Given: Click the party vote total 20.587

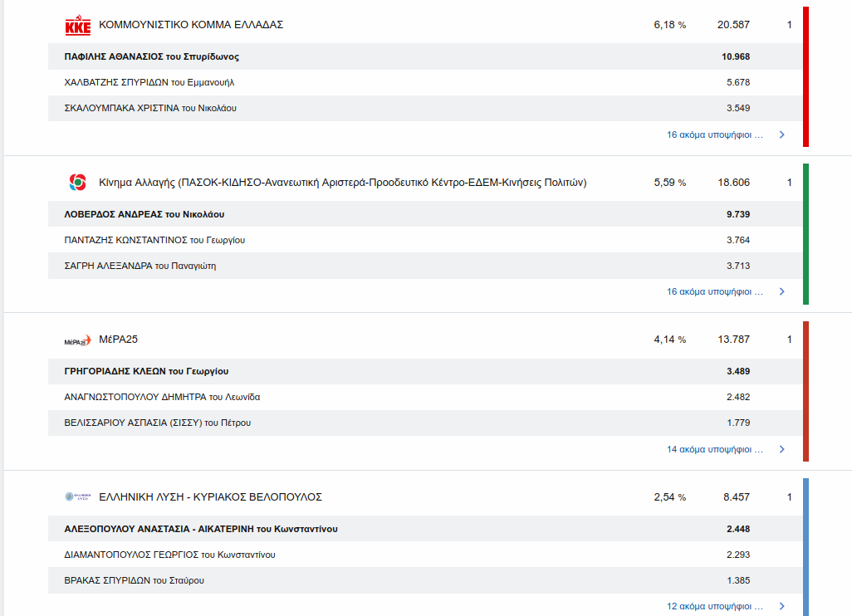Looking at the screenshot, I should [733, 25].
